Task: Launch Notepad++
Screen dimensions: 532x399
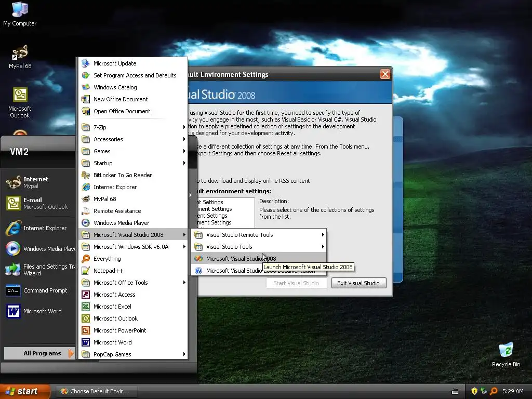Action: 133,270
